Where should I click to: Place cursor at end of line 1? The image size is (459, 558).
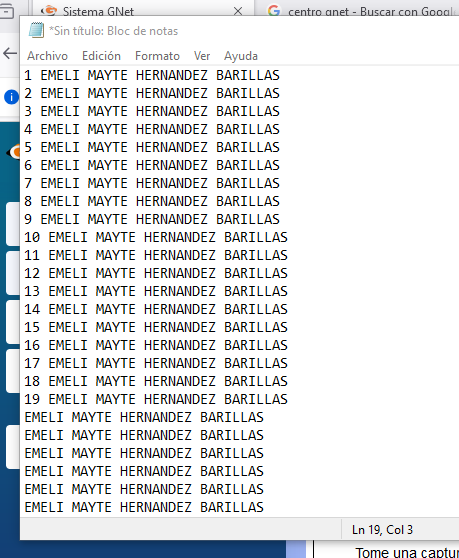tap(280, 75)
